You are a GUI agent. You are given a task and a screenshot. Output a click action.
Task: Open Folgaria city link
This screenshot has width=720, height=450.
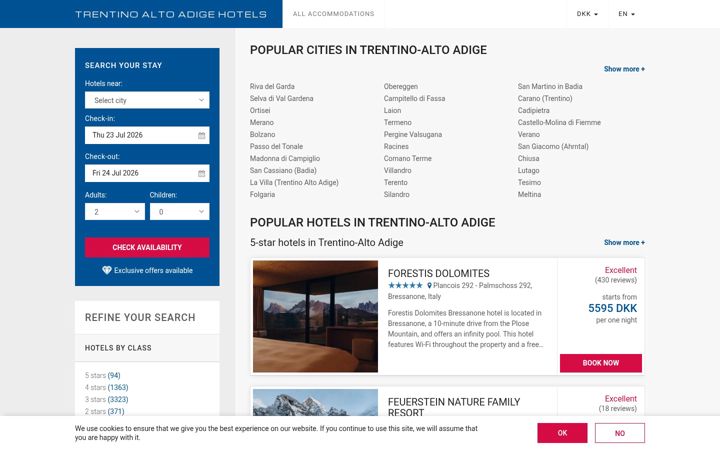tap(263, 194)
